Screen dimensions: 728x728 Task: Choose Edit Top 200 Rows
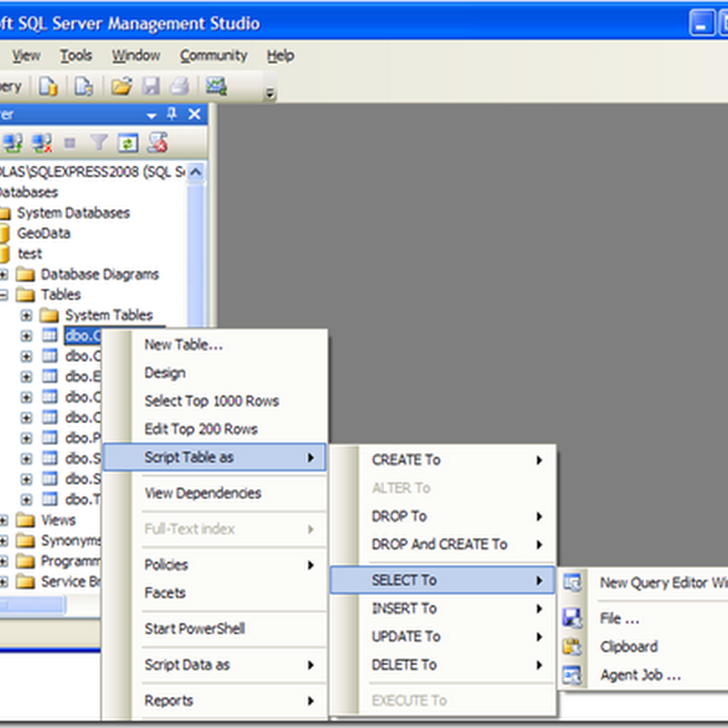point(200,429)
